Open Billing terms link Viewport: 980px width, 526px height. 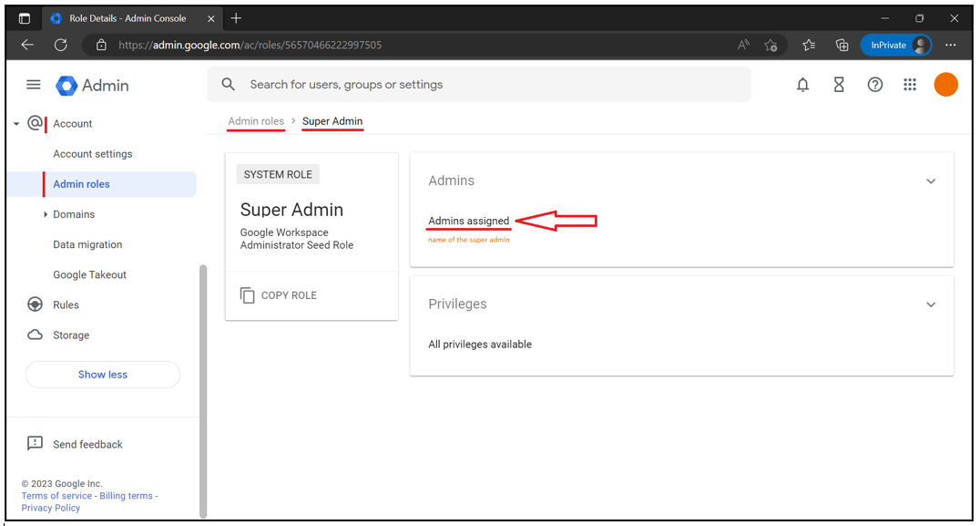click(127, 495)
